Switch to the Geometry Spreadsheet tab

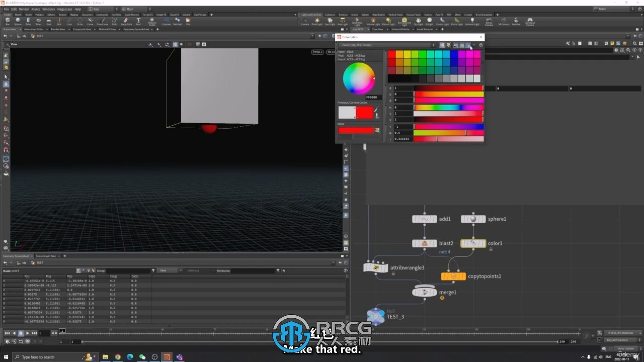(x=16, y=256)
